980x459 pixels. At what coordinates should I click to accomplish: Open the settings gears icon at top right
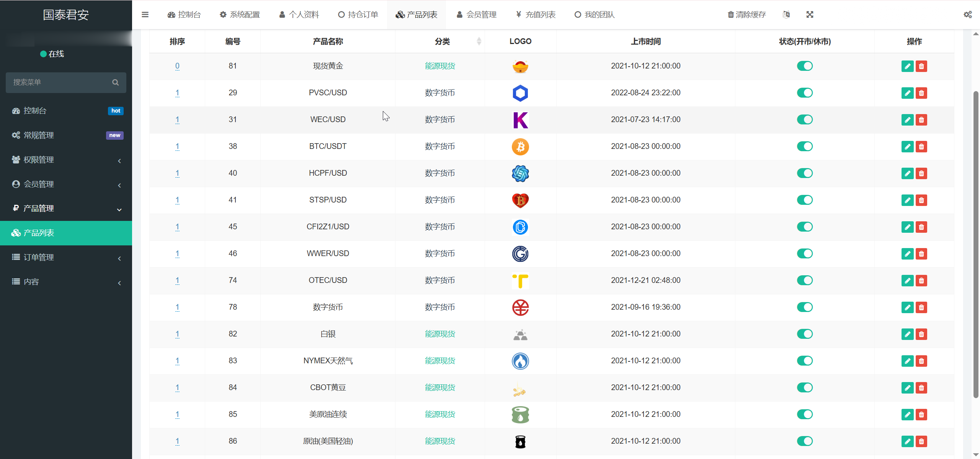click(968, 15)
